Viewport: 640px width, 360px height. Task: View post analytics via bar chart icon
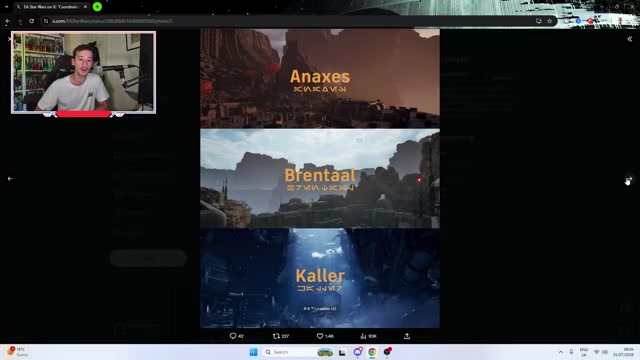(363, 336)
